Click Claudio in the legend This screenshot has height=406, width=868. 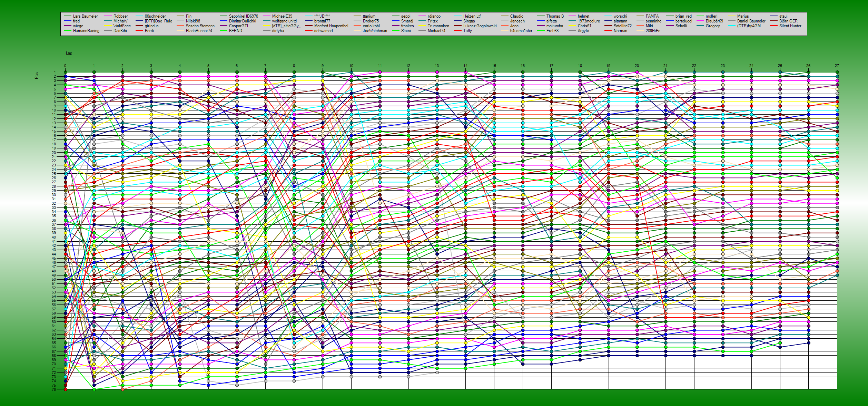pyautogui.click(x=516, y=16)
